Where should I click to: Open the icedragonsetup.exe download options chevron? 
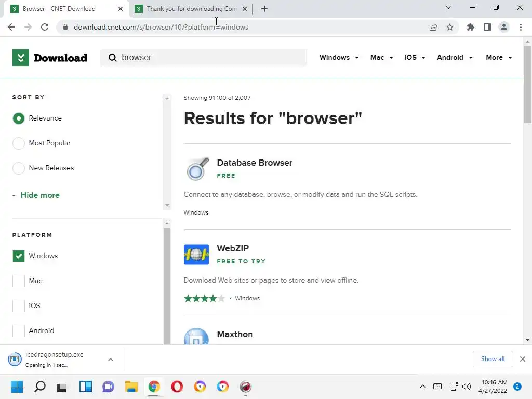click(111, 360)
